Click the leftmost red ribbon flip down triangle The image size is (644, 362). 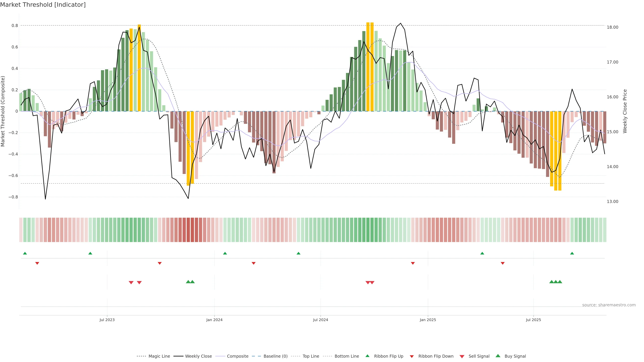(37, 263)
